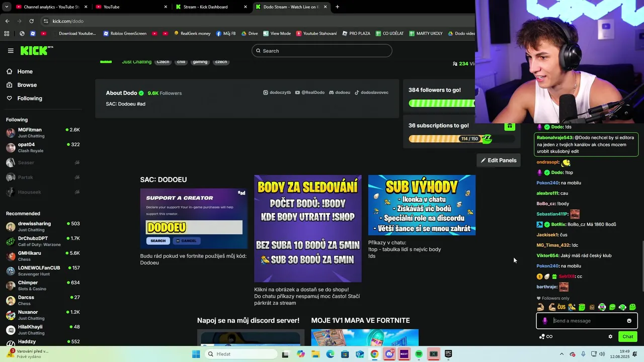Open LONEWOLFanCUB recommended channel

(43, 270)
